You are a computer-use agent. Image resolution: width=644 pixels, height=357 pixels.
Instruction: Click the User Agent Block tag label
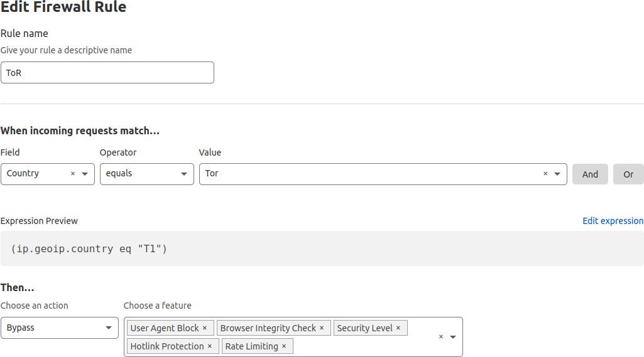[165, 328]
